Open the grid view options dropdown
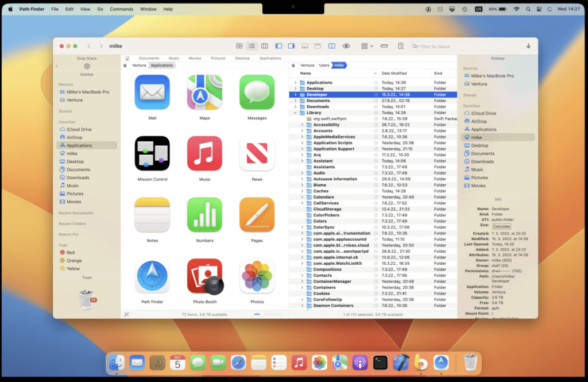 point(367,46)
